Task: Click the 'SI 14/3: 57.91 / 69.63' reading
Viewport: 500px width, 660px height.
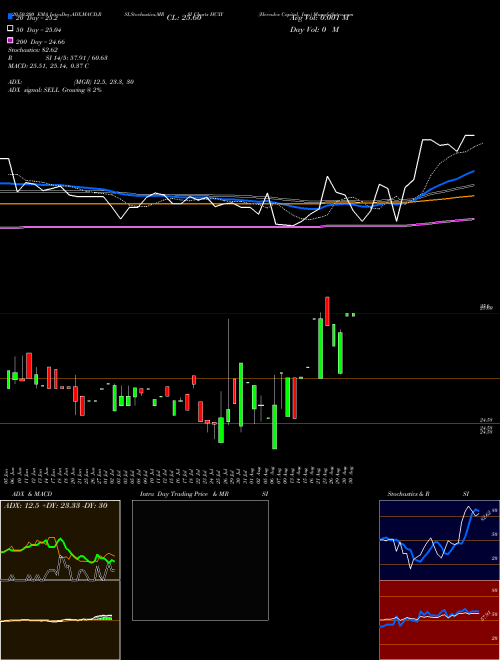Action: [76, 58]
